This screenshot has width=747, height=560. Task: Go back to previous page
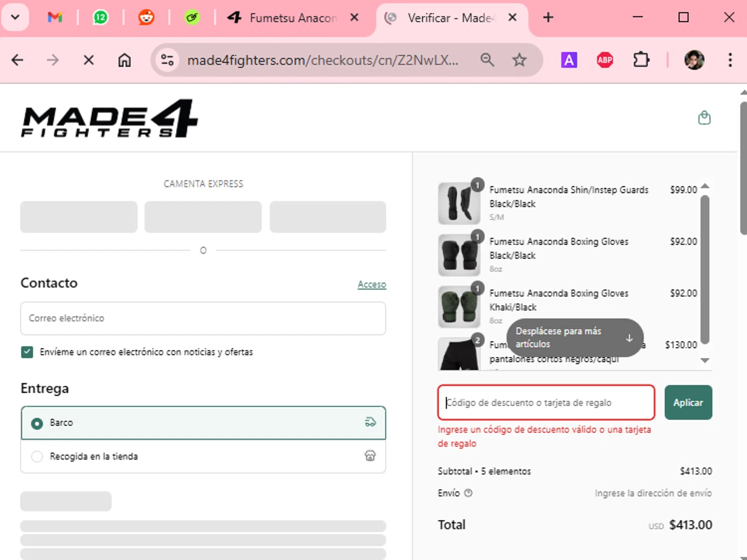tap(17, 60)
